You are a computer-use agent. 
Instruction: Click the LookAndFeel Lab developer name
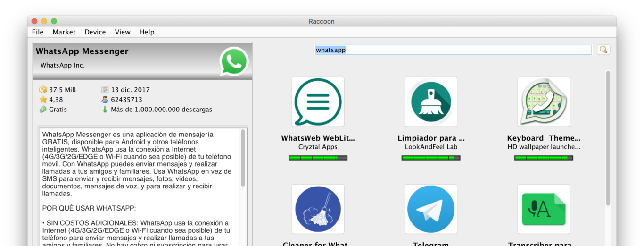pyautogui.click(x=431, y=147)
